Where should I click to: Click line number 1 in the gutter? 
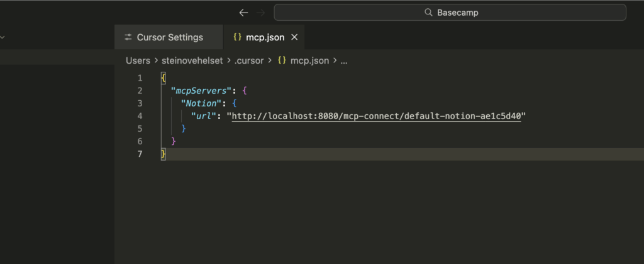[x=140, y=78]
